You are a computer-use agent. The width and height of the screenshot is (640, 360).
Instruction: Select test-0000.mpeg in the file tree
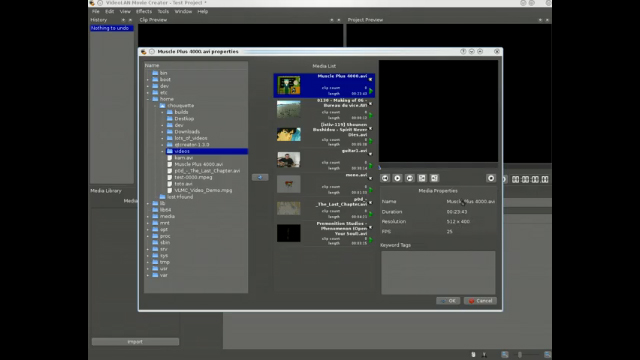click(193, 178)
